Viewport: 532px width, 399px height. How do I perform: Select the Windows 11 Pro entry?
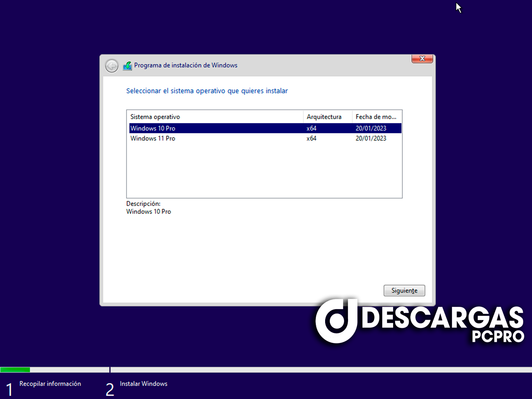[153, 138]
